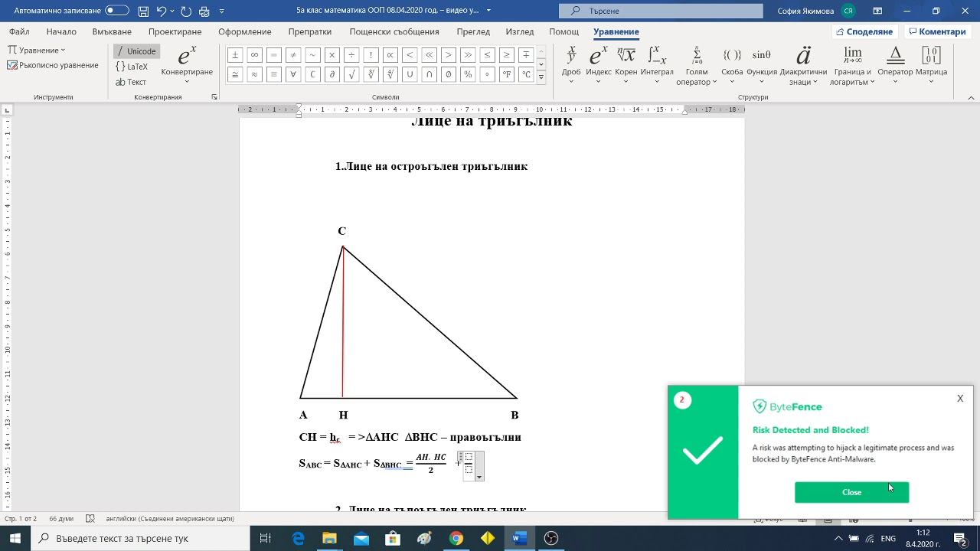Insert the partial differential symbol
Image resolution: width=980 pixels, height=551 pixels.
332,74
